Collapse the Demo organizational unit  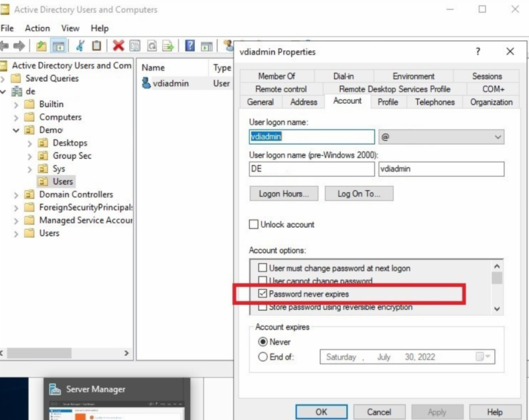coord(16,130)
